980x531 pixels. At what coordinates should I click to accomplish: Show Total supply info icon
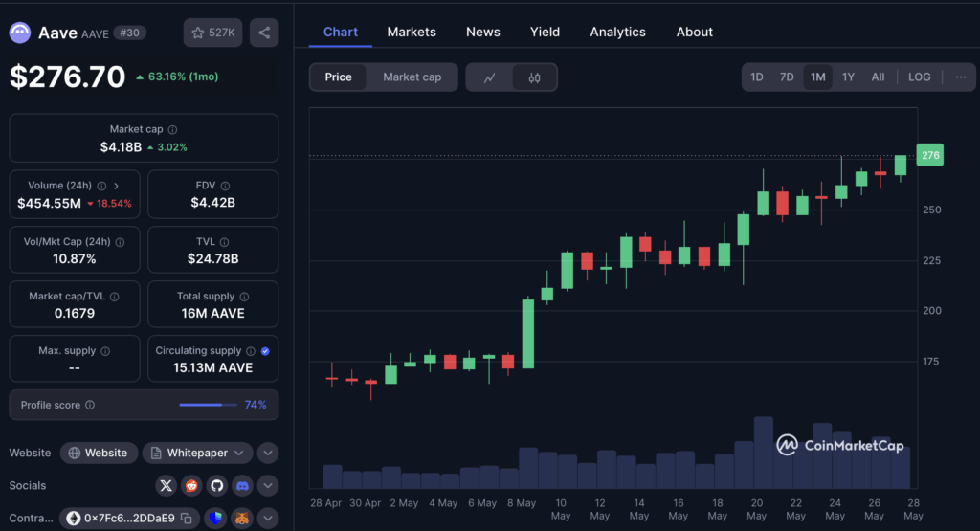click(244, 297)
